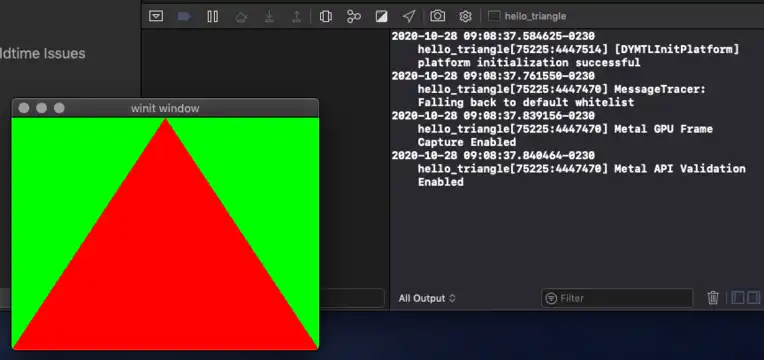
Task: Open the debug gear options icon
Action: (x=465, y=17)
